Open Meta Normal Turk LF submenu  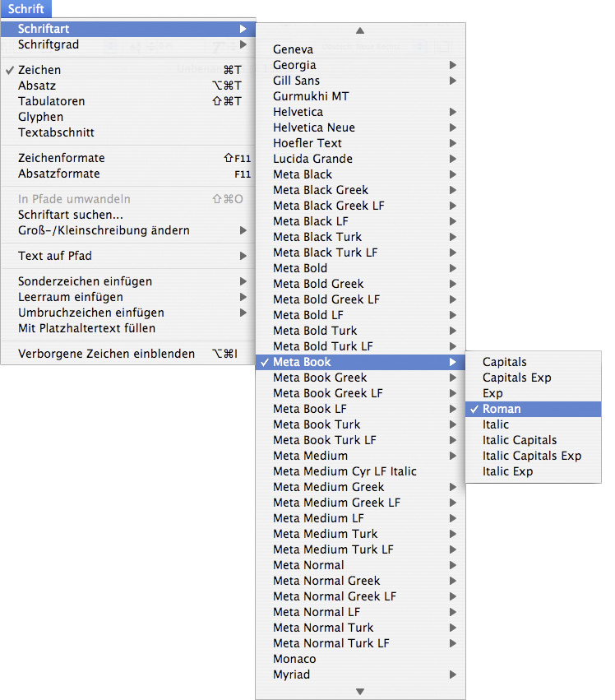[361, 643]
